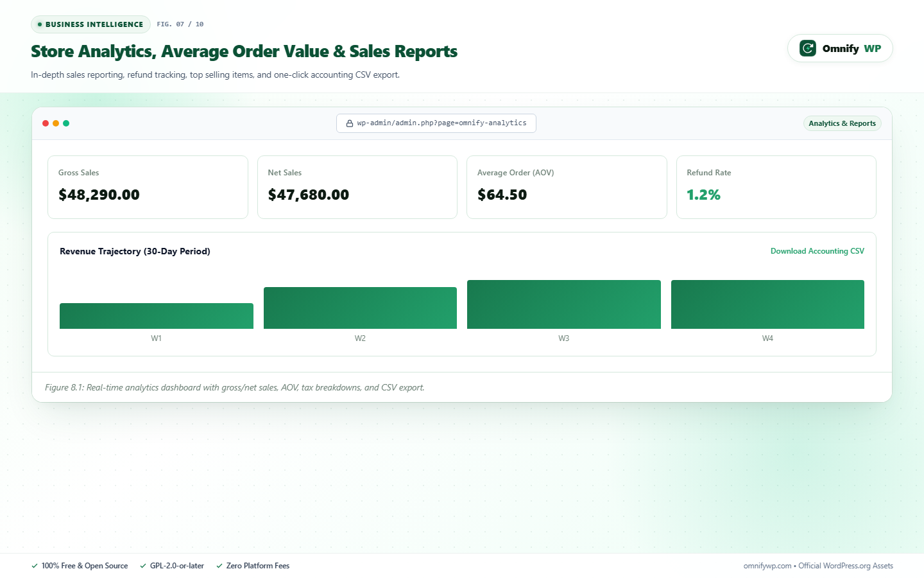Click checkmark beside Zero Platform Fees
The height and width of the screenshot is (578, 924).
[x=219, y=566]
